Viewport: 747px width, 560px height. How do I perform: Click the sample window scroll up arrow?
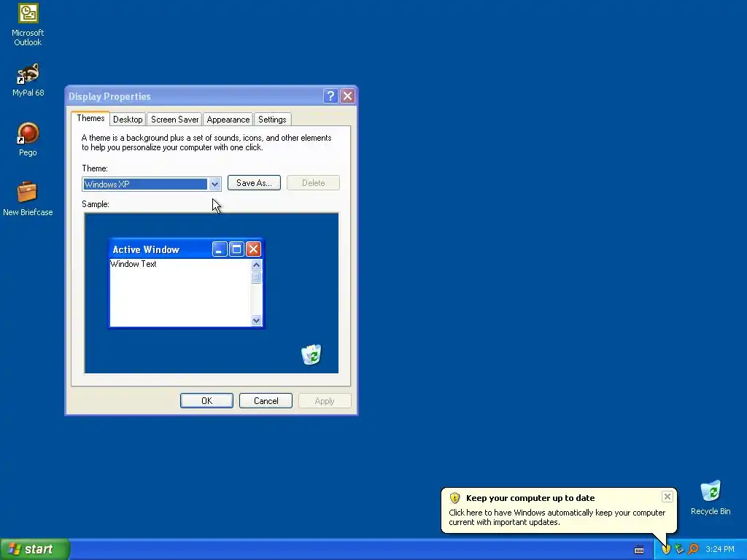click(256, 265)
